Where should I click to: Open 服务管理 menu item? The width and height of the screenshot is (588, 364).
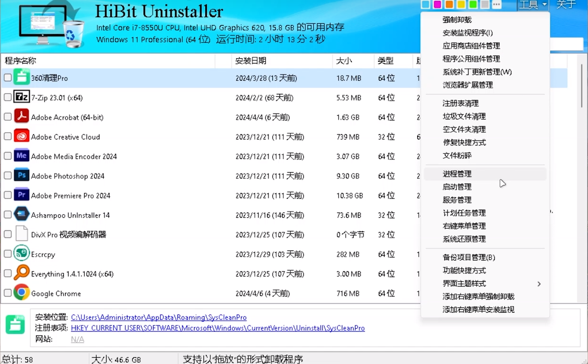(x=485, y=200)
